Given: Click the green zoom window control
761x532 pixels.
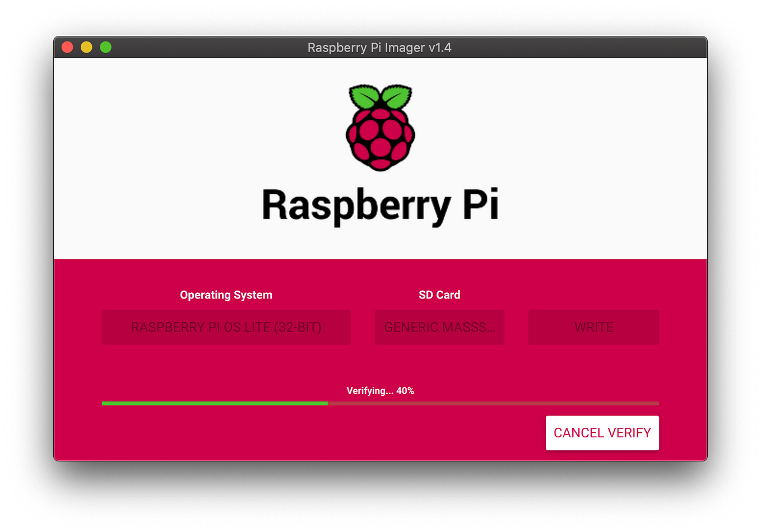Looking at the screenshot, I should point(105,47).
